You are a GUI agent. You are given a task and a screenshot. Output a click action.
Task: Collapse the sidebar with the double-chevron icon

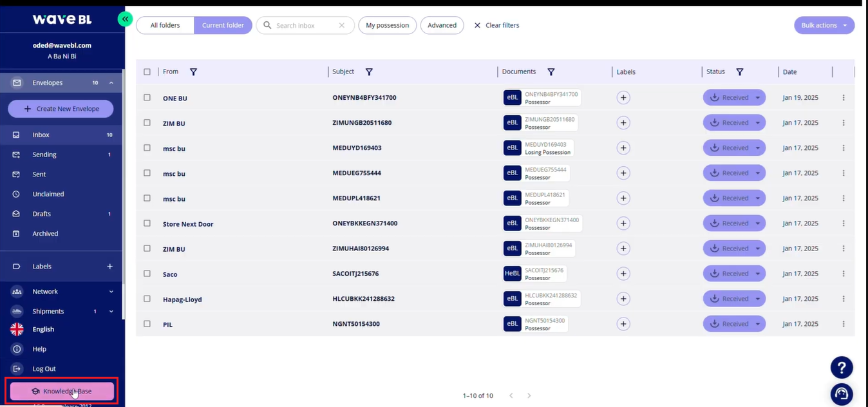125,19
